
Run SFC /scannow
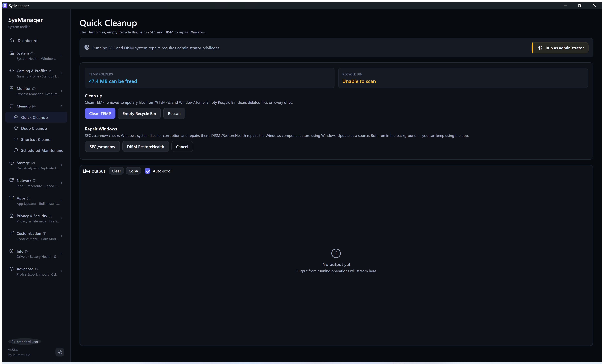(x=102, y=146)
